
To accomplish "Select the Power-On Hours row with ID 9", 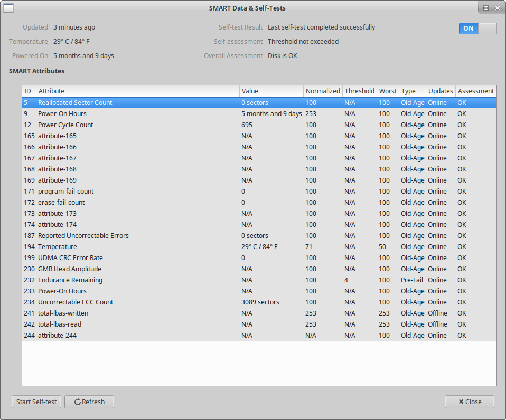I will (x=259, y=114).
